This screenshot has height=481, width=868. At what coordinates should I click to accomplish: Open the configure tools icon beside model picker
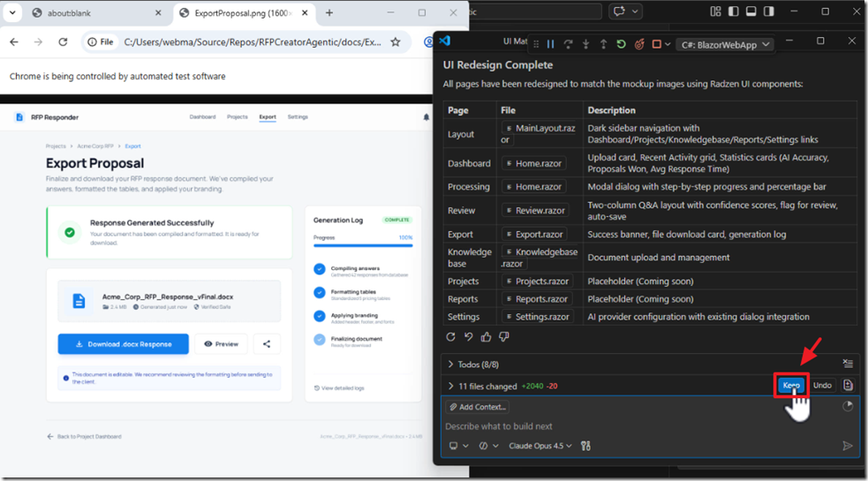(x=586, y=446)
